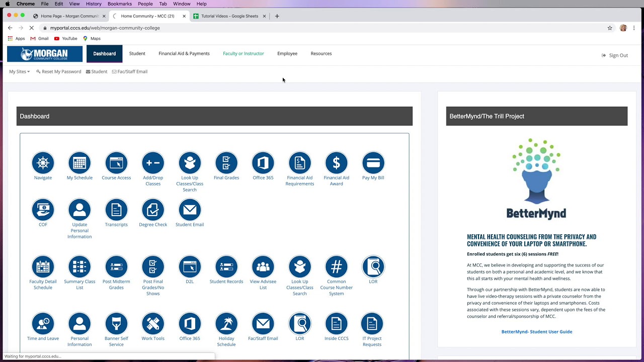Open Gmail bookmark in bookmarks bar

click(39, 39)
